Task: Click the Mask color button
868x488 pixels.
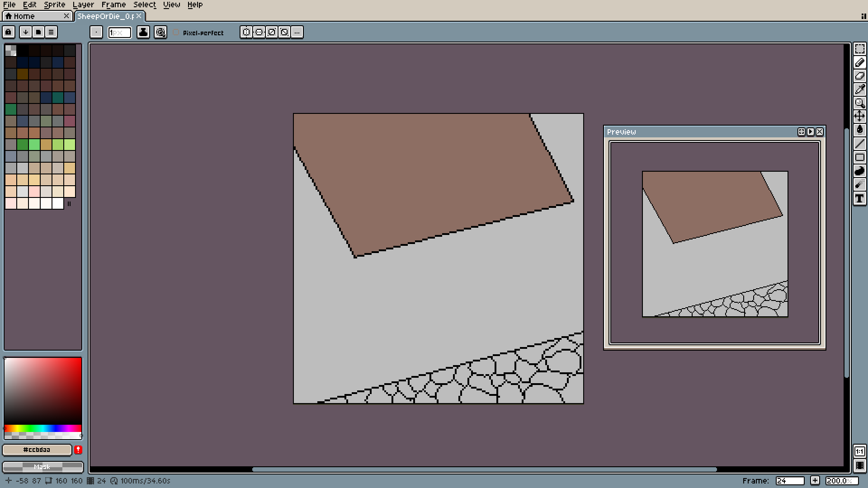Action: coord(42,467)
